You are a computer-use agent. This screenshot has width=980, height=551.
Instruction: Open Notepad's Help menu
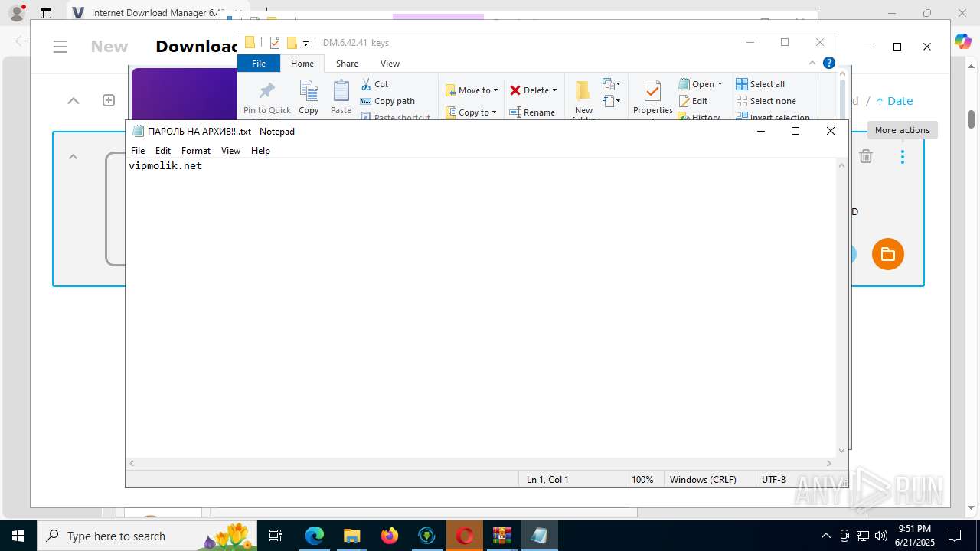[260, 151]
